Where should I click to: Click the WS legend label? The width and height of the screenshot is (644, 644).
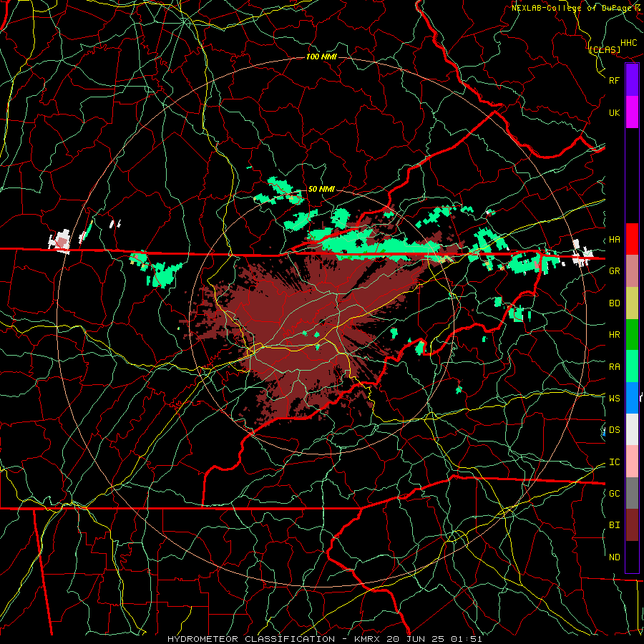pyautogui.click(x=614, y=399)
